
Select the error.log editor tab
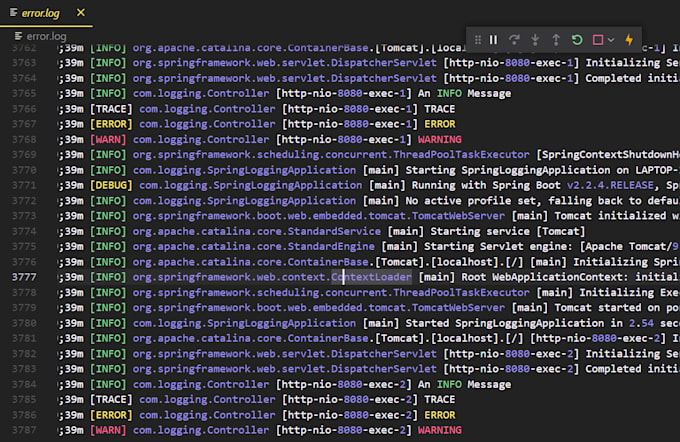(x=46, y=13)
